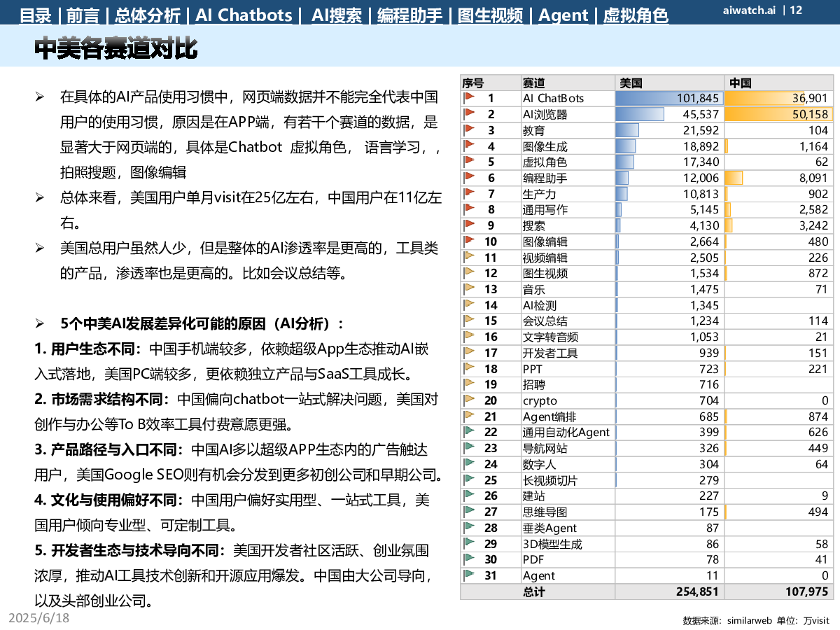Viewport: 840px width, 630px height.
Task: Click the red flag in row 1
Action: click(x=469, y=98)
